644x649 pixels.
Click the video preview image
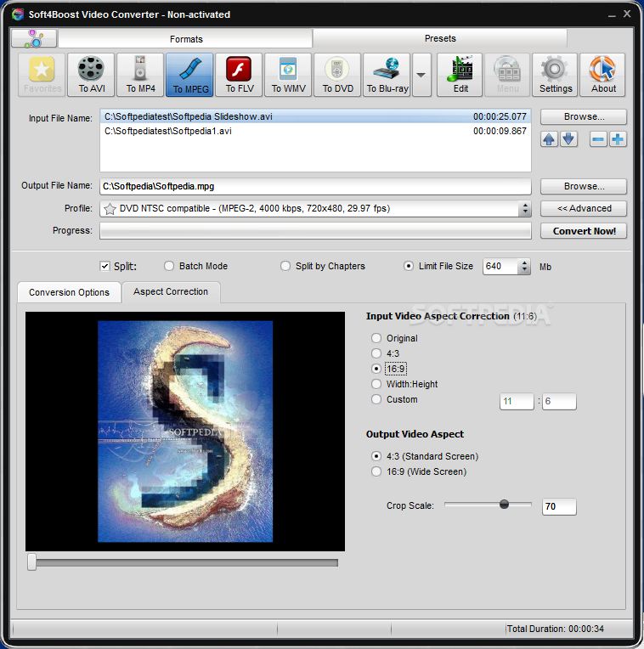point(185,432)
